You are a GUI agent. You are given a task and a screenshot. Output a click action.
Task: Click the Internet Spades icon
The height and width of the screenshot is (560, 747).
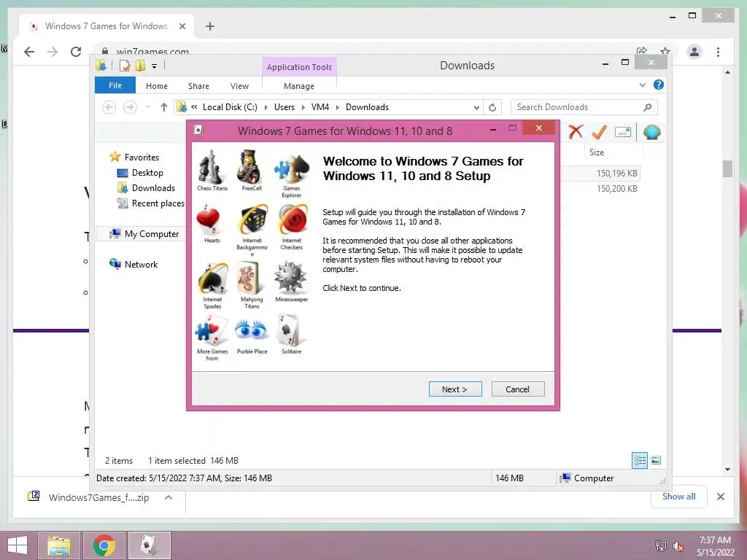click(x=213, y=279)
